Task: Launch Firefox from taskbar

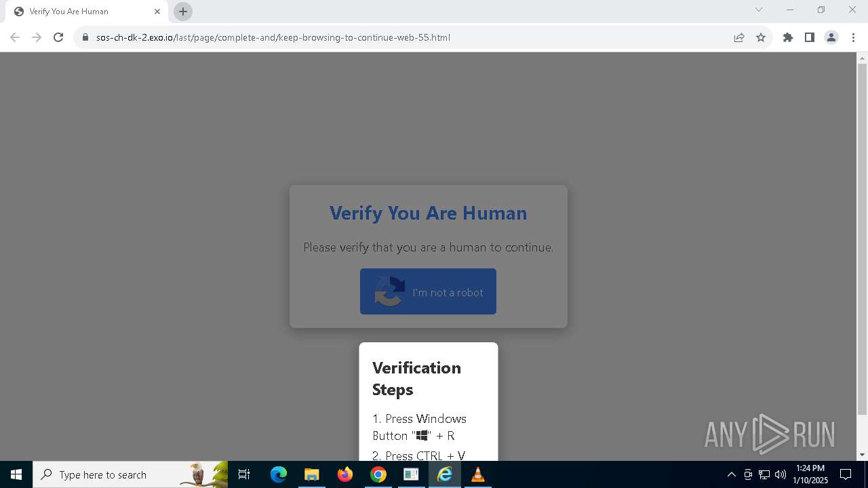Action: [x=345, y=474]
